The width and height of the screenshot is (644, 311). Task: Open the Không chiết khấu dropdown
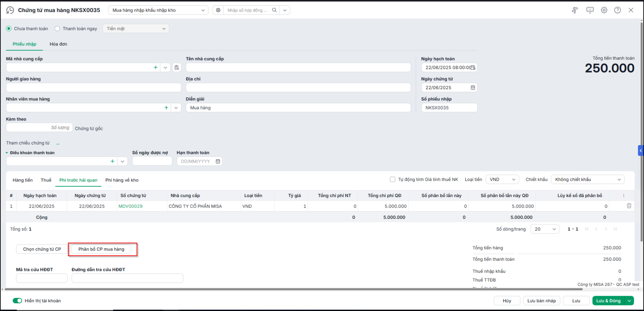point(588,179)
